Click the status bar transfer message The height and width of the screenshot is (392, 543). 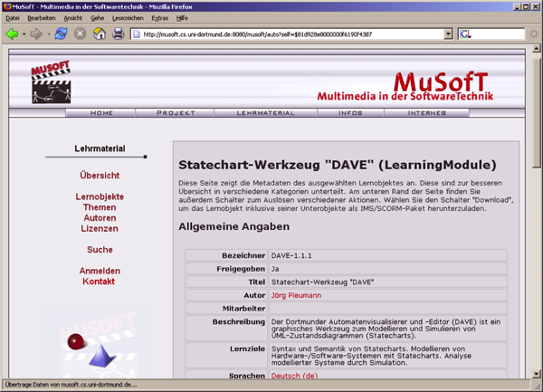pyautogui.click(x=71, y=385)
